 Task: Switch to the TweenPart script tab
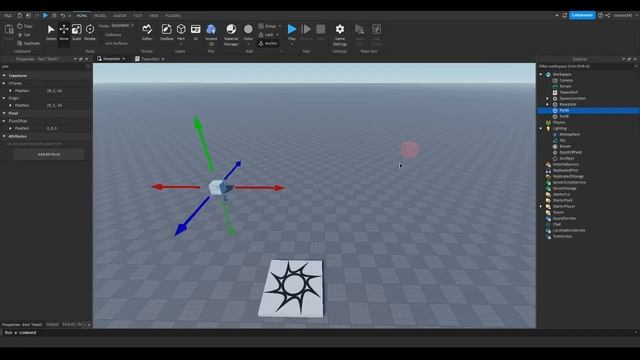[x=150, y=59]
